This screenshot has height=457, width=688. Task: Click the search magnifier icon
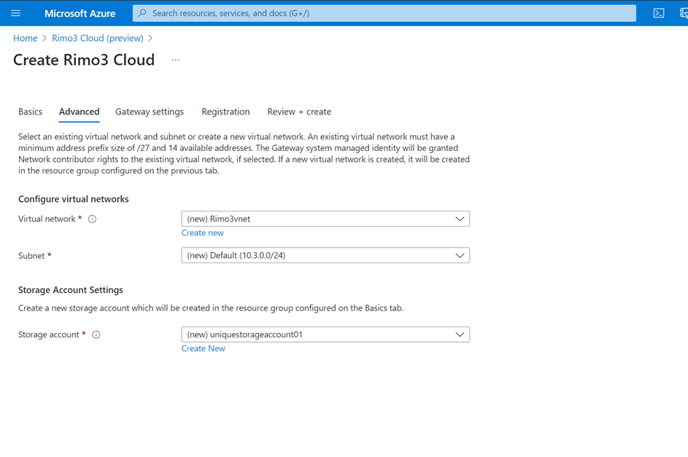pyautogui.click(x=142, y=13)
